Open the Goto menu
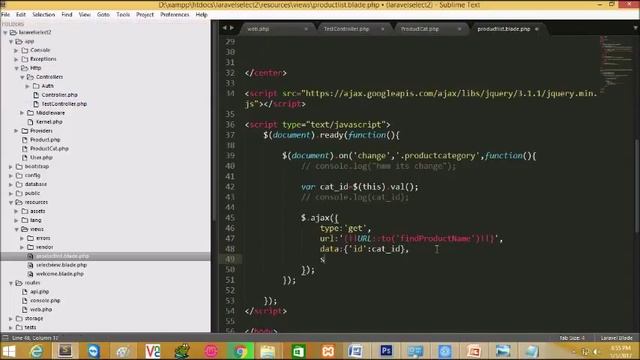 pyautogui.click(x=103, y=14)
